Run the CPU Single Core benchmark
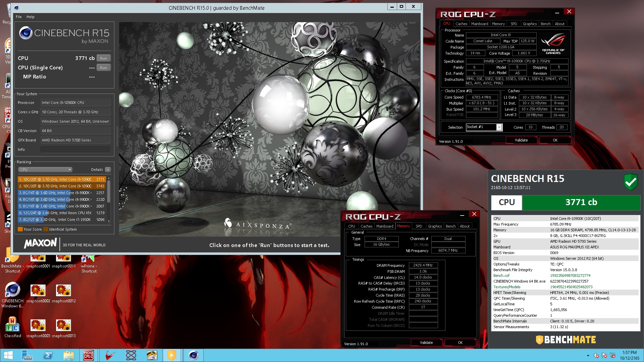Image resolution: width=644 pixels, height=362 pixels. [x=103, y=68]
